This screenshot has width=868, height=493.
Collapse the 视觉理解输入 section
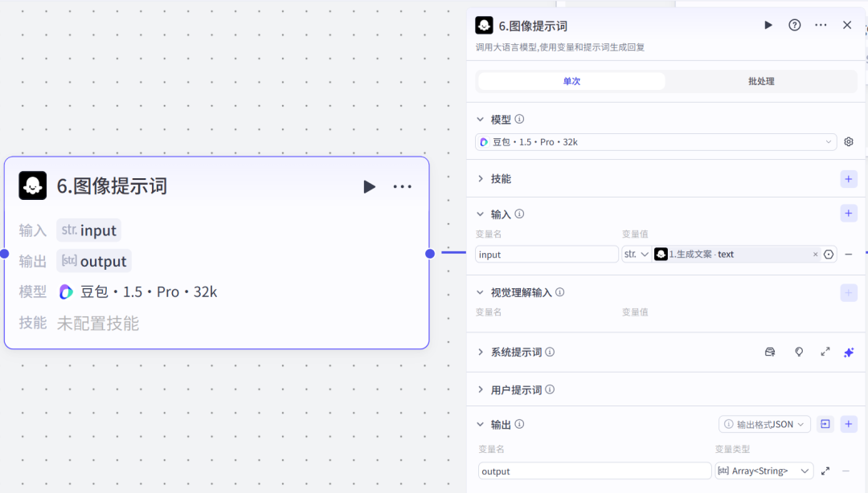click(481, 292)
